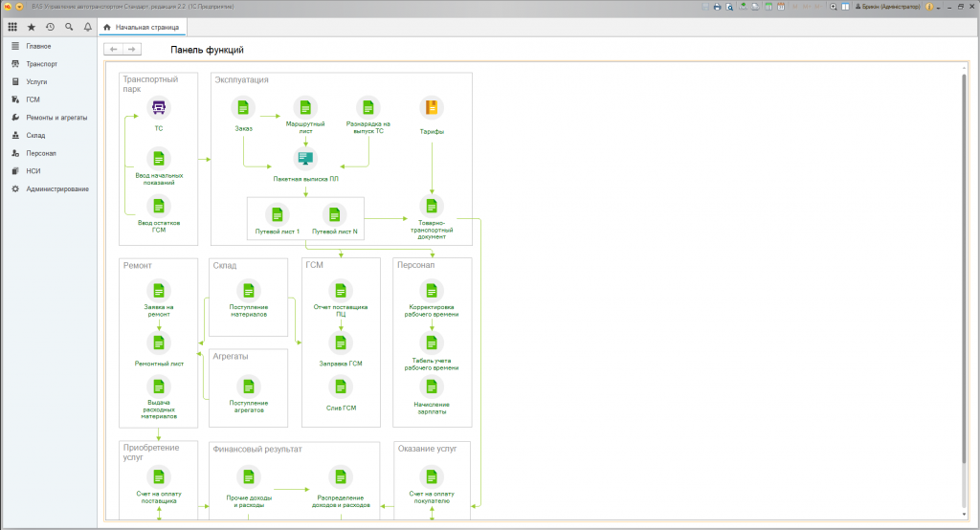Open the calendar icon
This screenshot has width=980, height=530.
pos(781,7)
